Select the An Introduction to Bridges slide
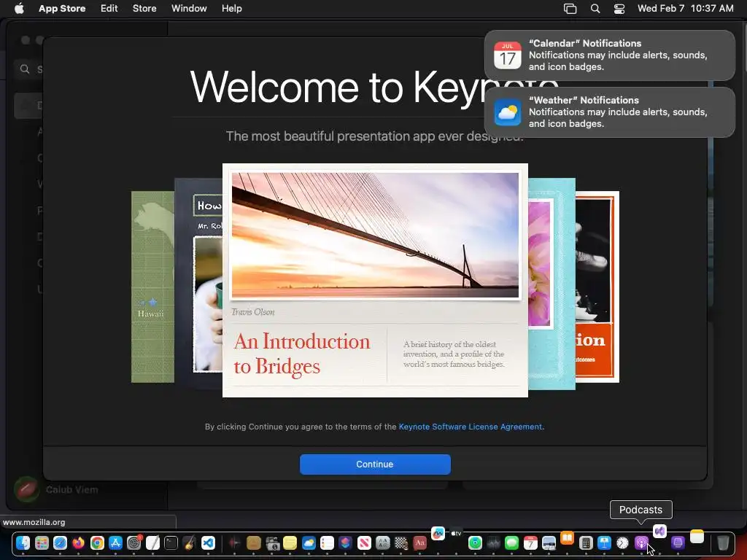This screenshot has height=560, width=747. point(375,281)
